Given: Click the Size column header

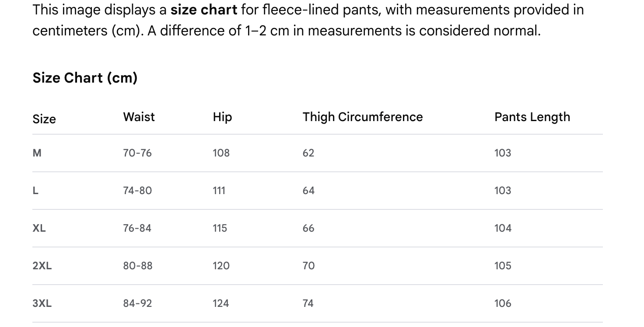Looking at the screenshot, I should point(44,119).
